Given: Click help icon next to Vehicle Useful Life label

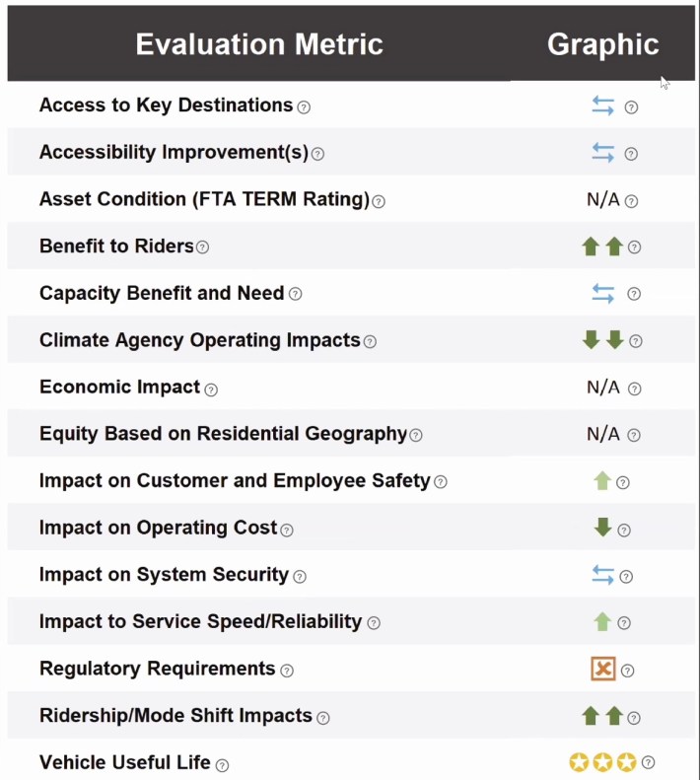Looking at the screenshot, I should [222, 765].
